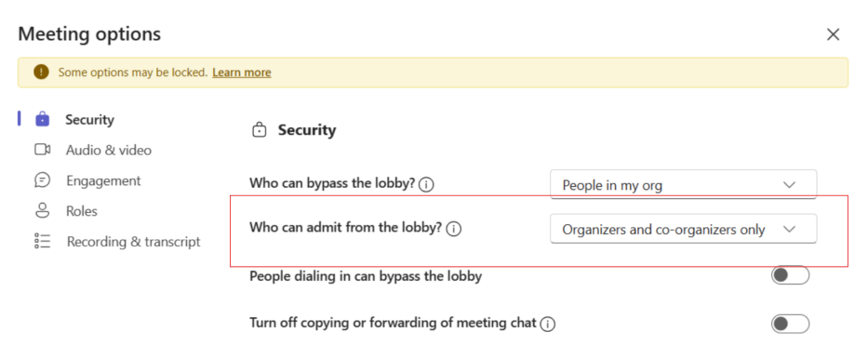Toggle turn off copying of meeting chat
868x345 pixels.
[790, 324]
